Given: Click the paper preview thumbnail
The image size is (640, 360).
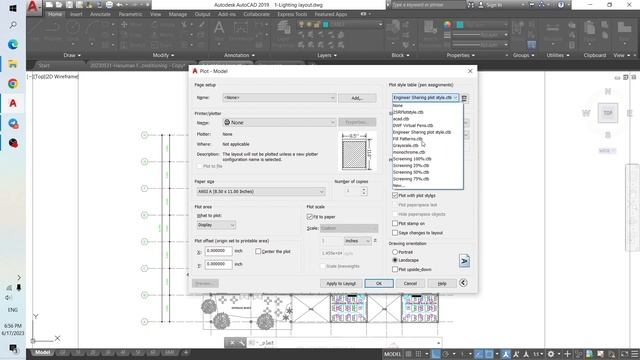Looking at the screenshot, I should point(356,152).
